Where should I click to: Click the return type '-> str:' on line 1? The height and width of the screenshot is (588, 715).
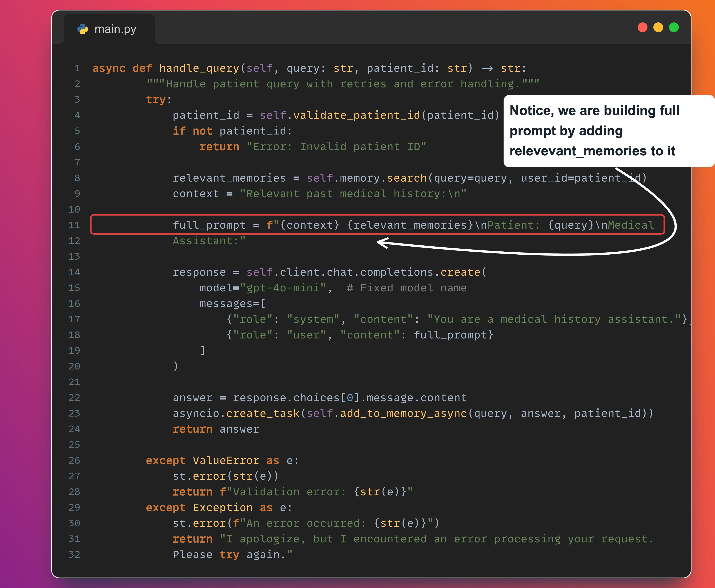pos(504,68)
